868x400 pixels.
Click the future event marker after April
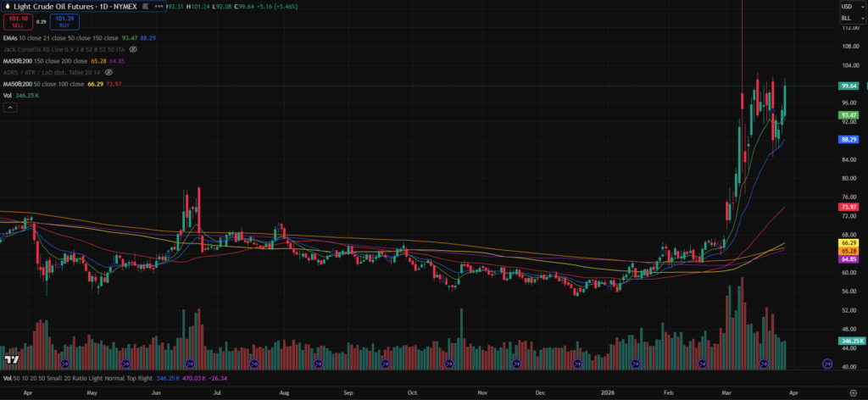click(x=827, y=363)
